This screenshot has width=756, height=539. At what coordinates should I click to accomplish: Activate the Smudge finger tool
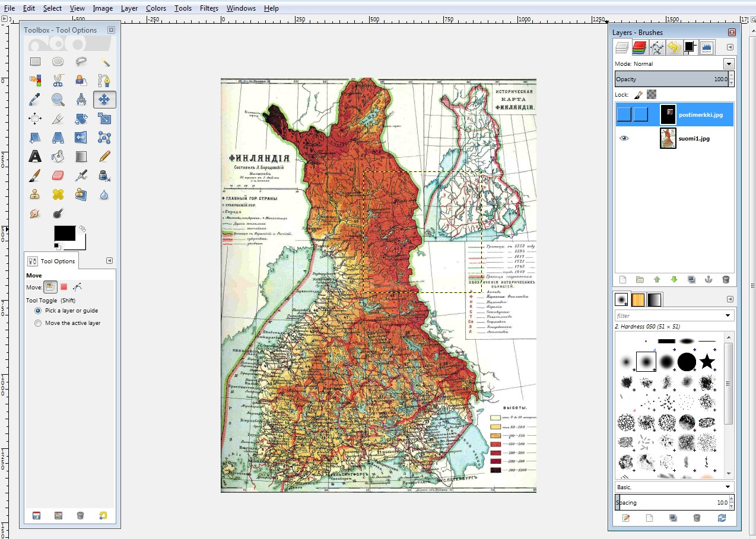point(35,213)
